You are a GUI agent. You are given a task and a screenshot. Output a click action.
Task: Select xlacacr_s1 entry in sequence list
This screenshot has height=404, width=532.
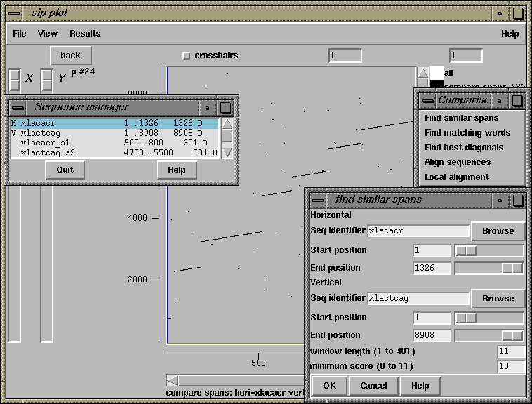coord(114,143)
